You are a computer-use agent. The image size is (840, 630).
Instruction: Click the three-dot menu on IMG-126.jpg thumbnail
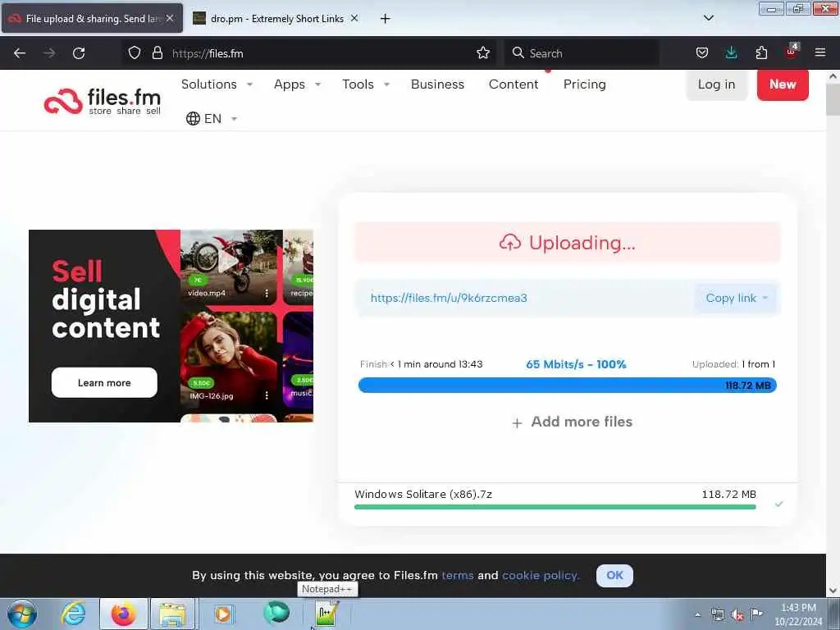point(267,395)
